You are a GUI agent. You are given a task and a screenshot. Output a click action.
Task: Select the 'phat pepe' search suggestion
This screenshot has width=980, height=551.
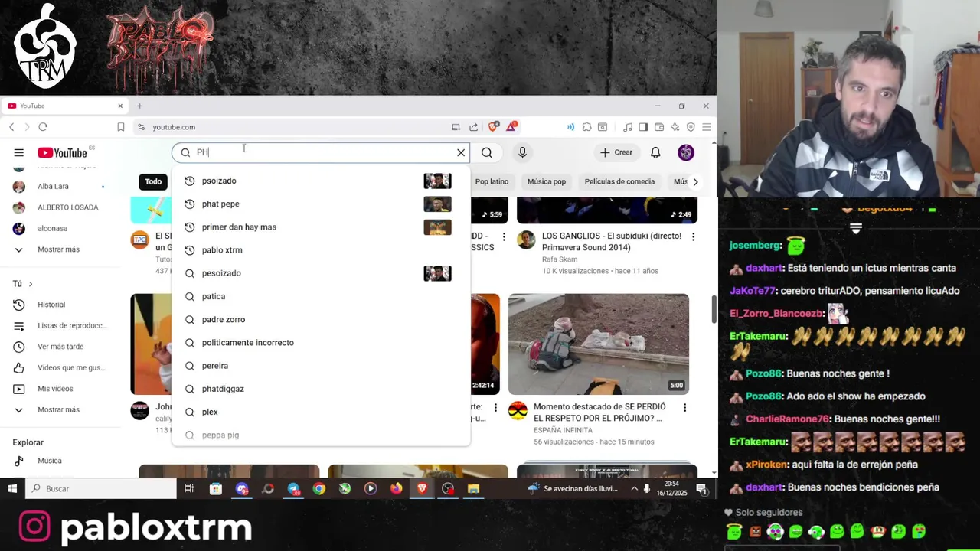[320, 204]
